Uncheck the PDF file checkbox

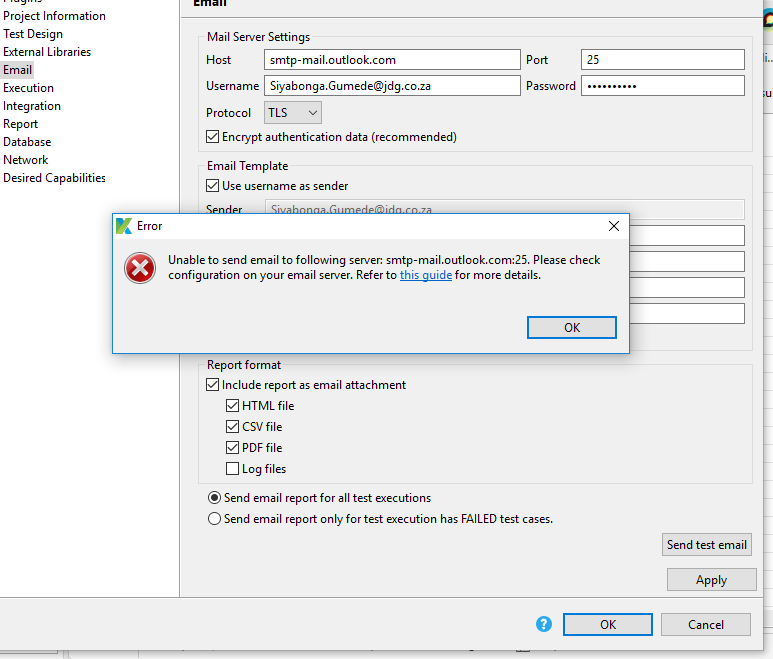pos(233,448)
